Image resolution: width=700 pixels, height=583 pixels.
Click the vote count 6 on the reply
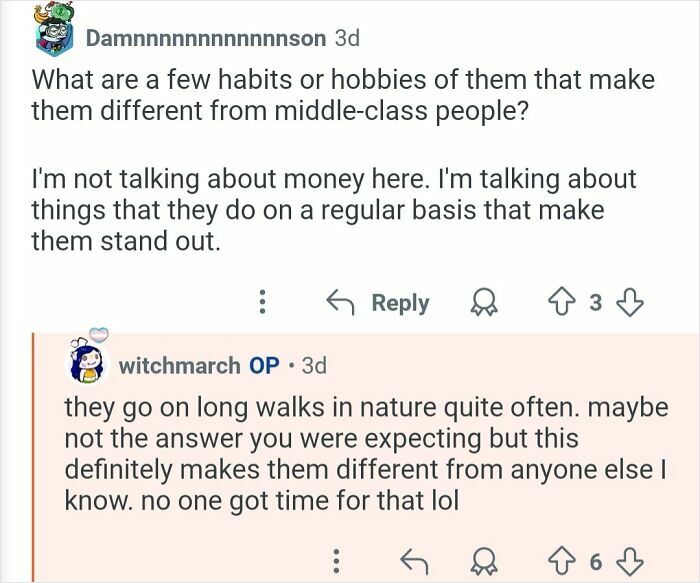tap(596, 562)
